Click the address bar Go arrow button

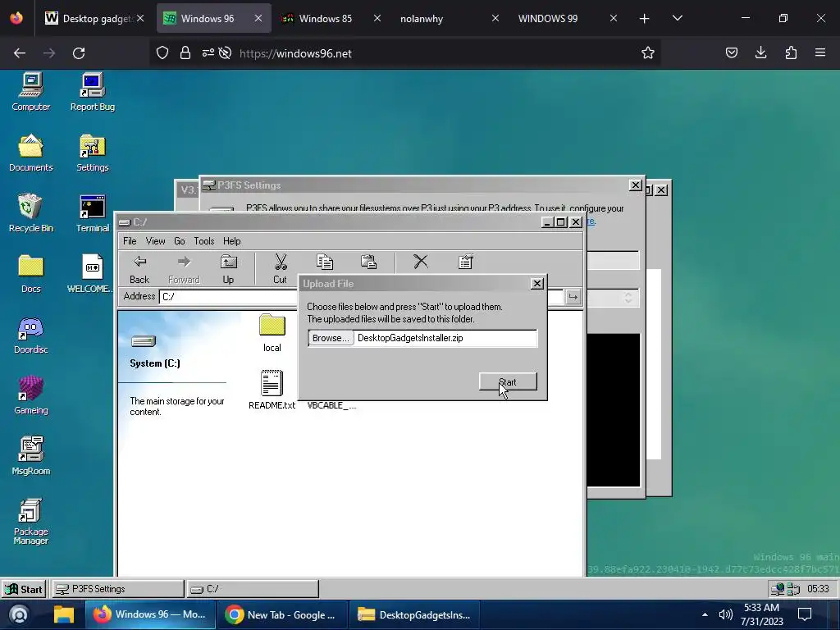point(573,297)
